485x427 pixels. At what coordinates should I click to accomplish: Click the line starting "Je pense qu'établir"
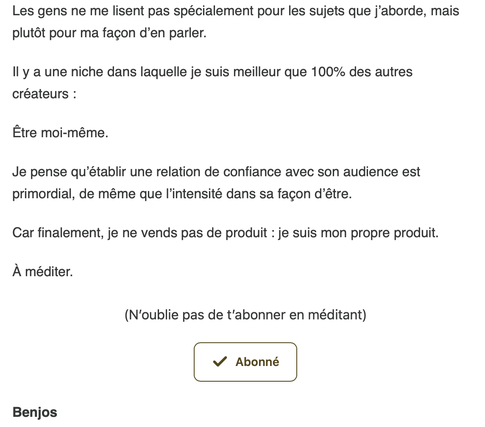[x=216, y=172]
